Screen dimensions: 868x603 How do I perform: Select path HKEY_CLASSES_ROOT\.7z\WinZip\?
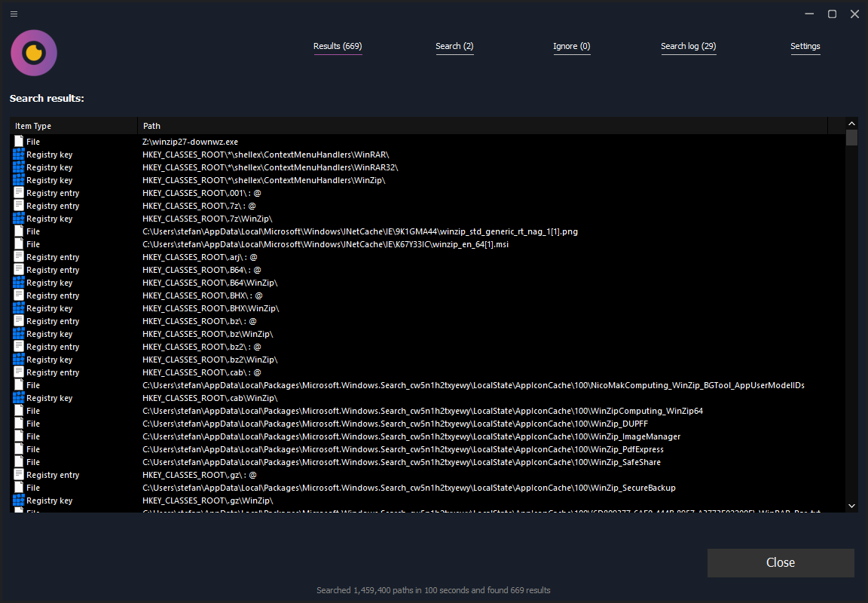click(207, 219)
